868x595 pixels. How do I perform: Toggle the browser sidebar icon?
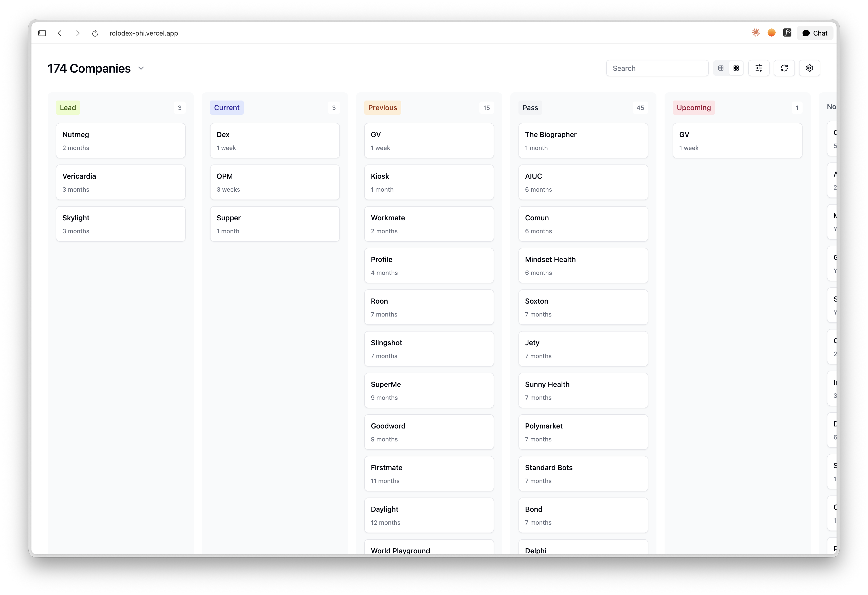click(42, 33)
